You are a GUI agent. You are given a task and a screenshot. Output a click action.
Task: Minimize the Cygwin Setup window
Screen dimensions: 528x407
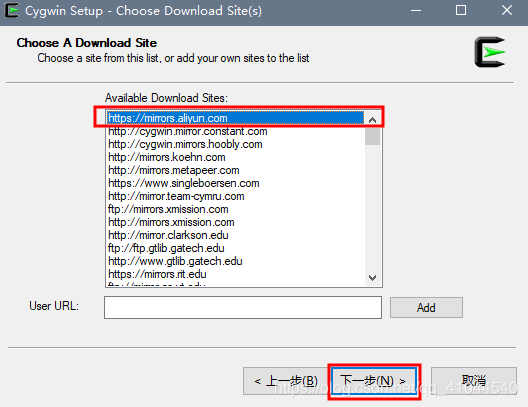(416, 10)
